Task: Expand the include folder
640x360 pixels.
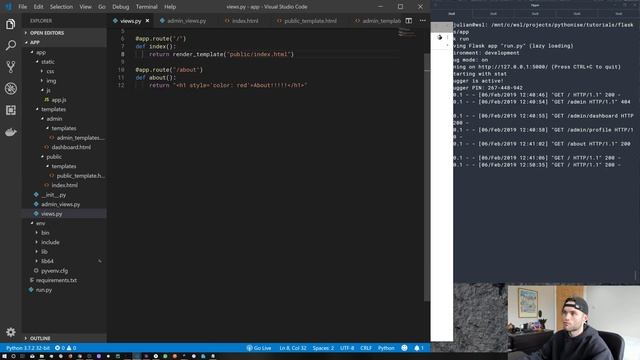Action: [x=64, y=242]
